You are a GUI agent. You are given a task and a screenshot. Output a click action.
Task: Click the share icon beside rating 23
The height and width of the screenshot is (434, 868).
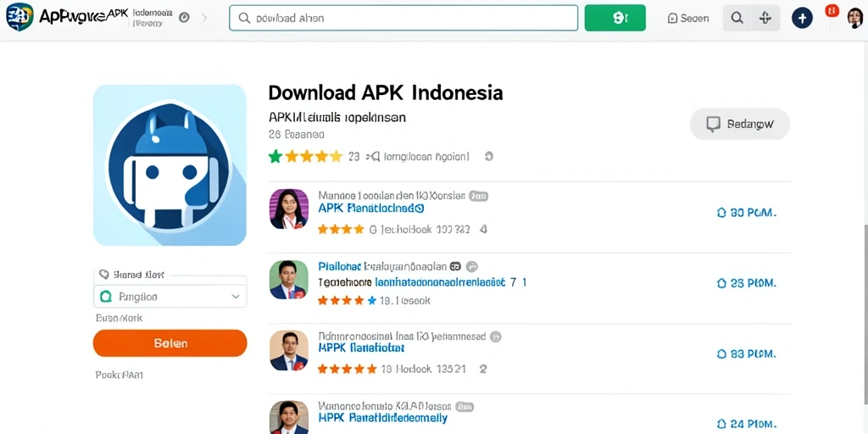[x=373, y=157]
